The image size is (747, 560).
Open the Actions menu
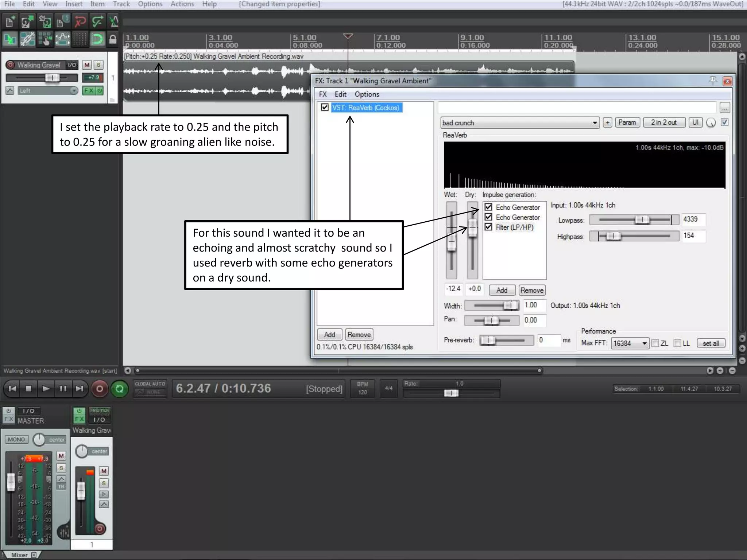pos(182,4)
